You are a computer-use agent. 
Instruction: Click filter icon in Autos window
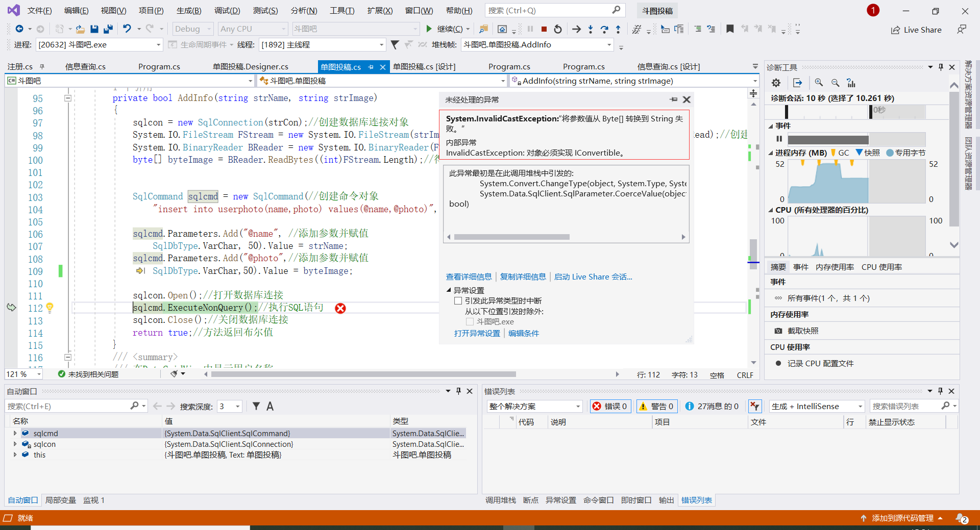(x=256, y=406)
